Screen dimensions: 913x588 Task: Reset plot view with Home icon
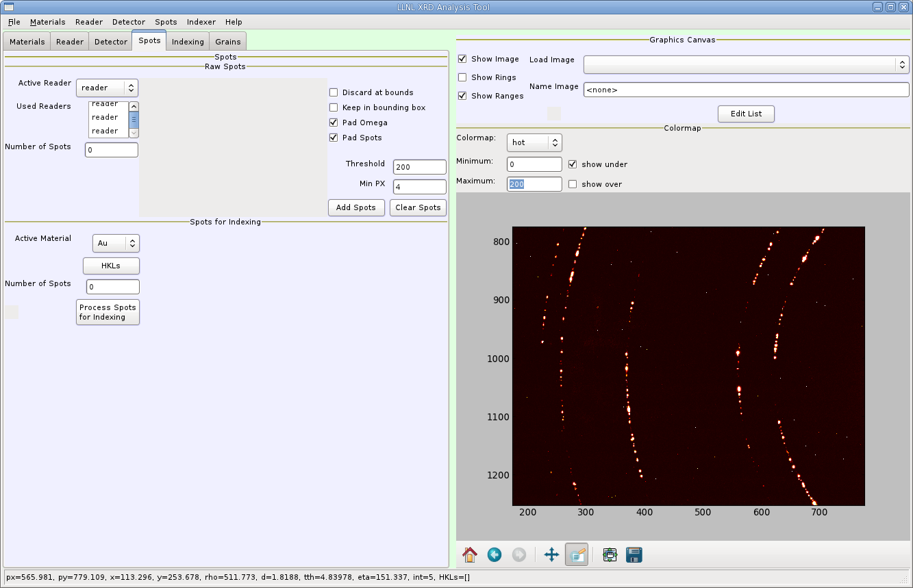click(x=469, y=554)
